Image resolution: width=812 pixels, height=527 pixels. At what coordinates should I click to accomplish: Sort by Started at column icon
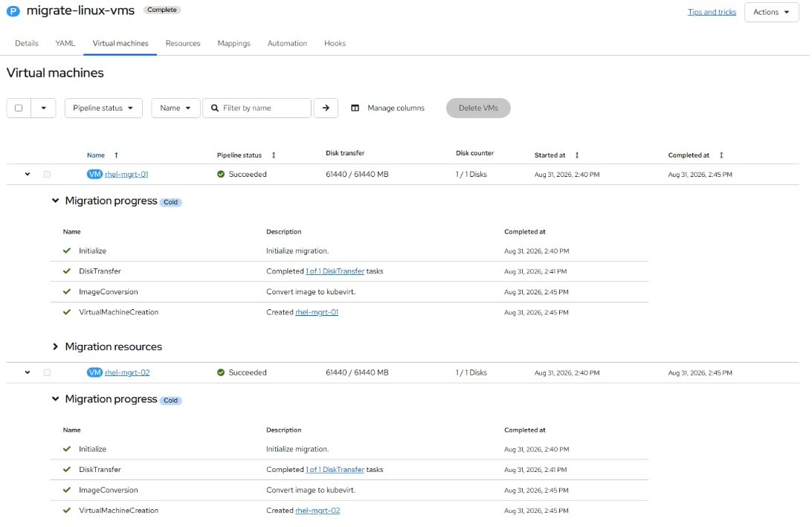(577, 155)
